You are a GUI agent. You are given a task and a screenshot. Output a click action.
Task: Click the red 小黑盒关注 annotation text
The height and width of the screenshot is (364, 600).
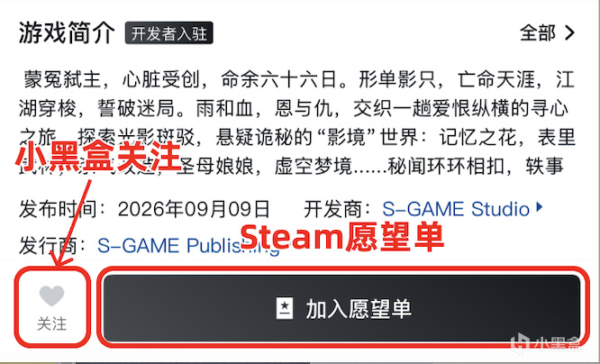(x=98, y=157)
